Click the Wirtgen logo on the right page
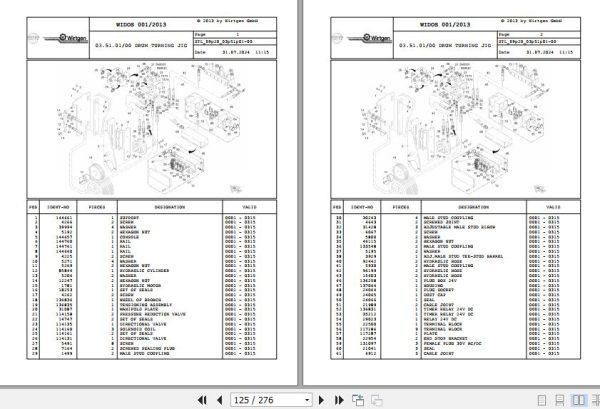 [370, 38]
